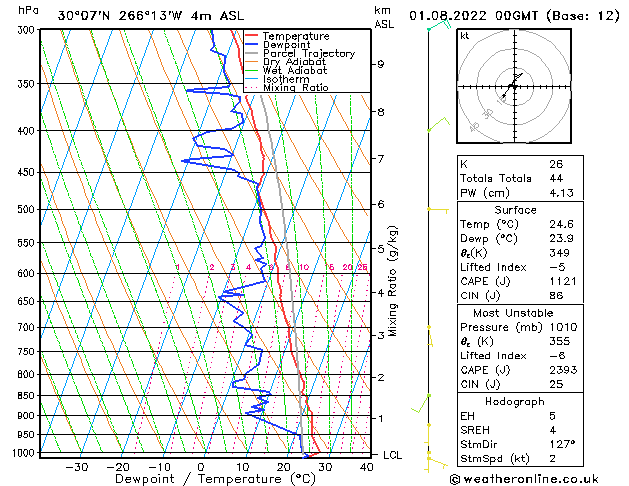
Task: Click the blue Dewpoint line sample in legend
Action: tap(251, 44)
